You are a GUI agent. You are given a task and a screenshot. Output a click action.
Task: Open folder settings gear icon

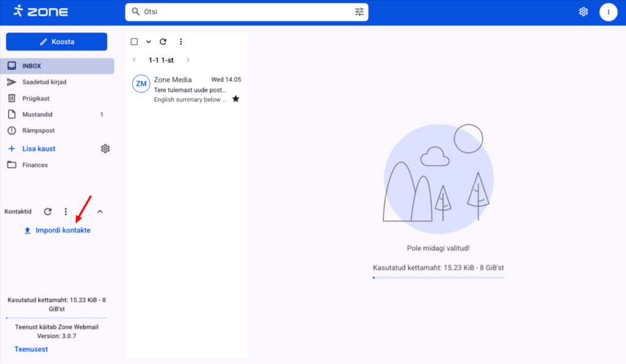click(x=105, y=148)
